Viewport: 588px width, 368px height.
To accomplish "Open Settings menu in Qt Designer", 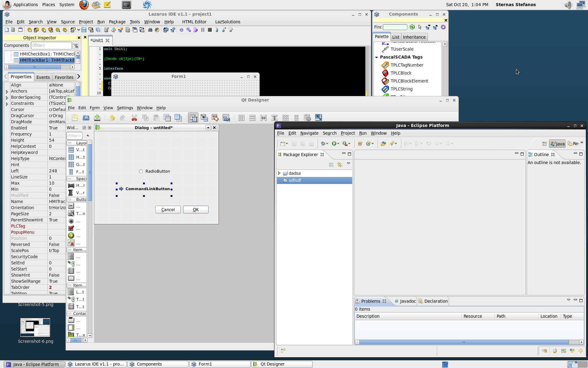I will 125,108.
